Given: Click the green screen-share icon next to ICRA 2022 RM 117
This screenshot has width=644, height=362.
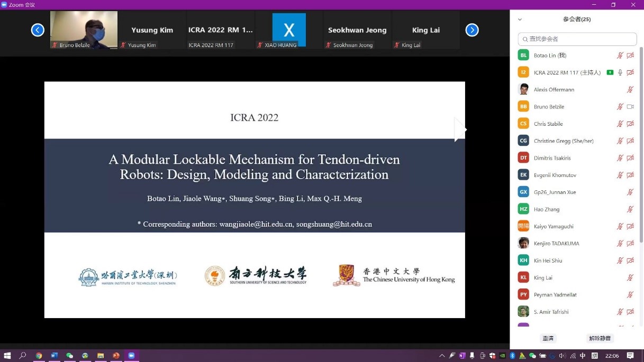Looking at the screenshot, I should tap(610, 72).
